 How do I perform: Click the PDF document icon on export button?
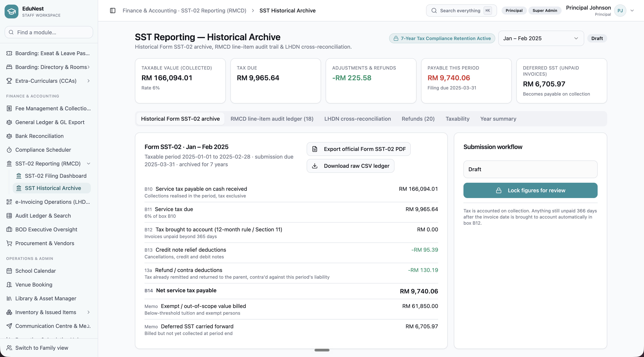pos(315,149)
